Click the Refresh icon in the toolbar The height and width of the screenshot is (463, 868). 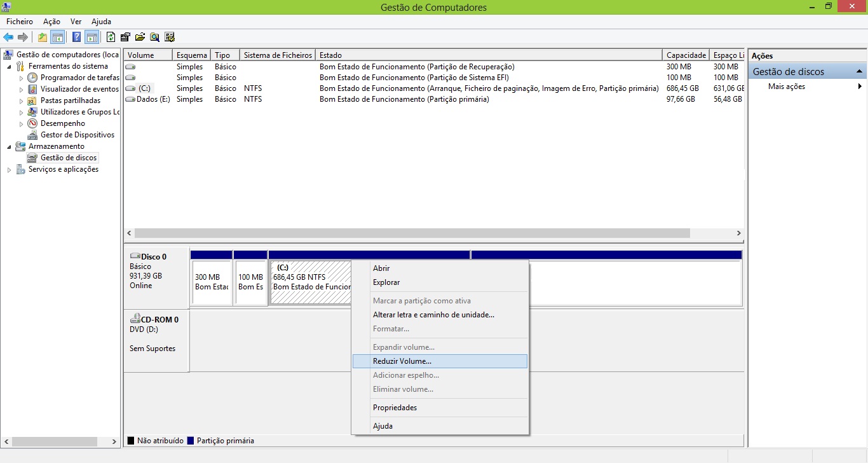(x=109, y=37)
